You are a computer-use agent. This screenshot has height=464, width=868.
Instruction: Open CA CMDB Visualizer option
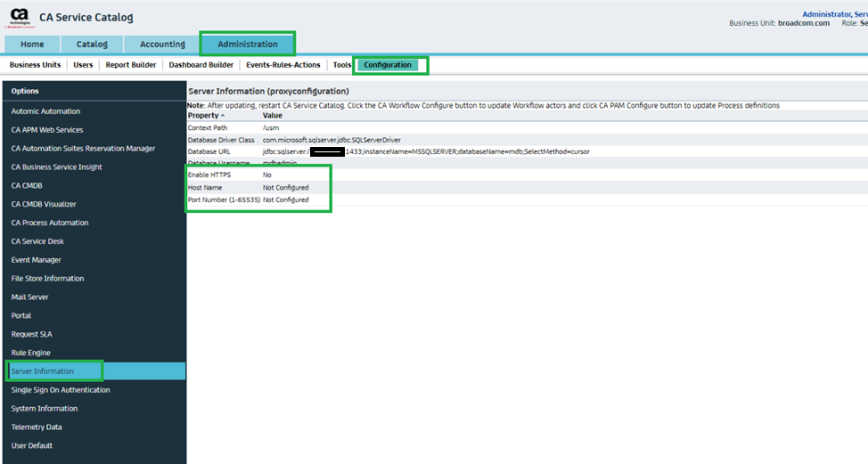(44, 204)
